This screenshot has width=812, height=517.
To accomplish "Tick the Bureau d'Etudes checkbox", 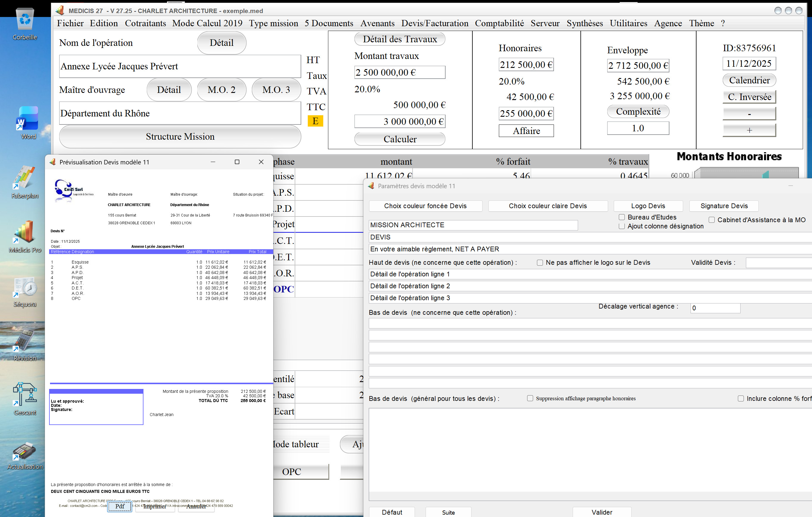I will (x=622, y=217).
